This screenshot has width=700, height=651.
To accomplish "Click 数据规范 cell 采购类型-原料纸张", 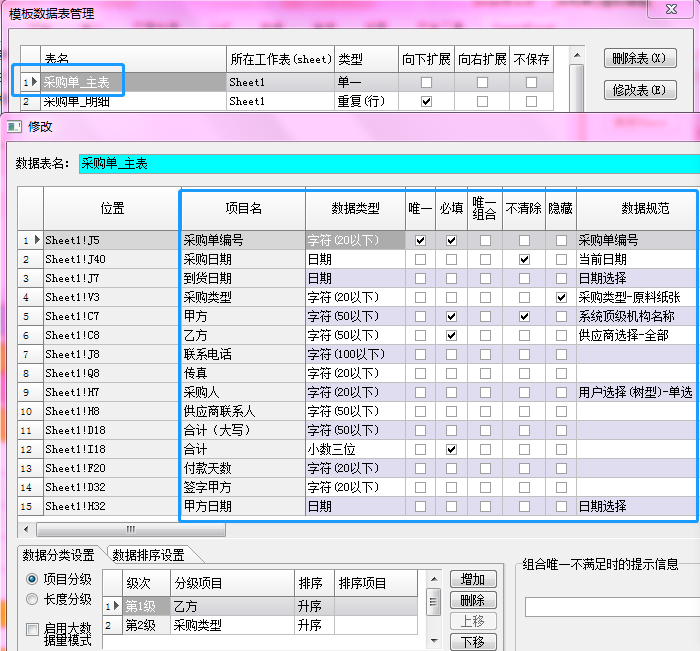I will tap(637, 297).
